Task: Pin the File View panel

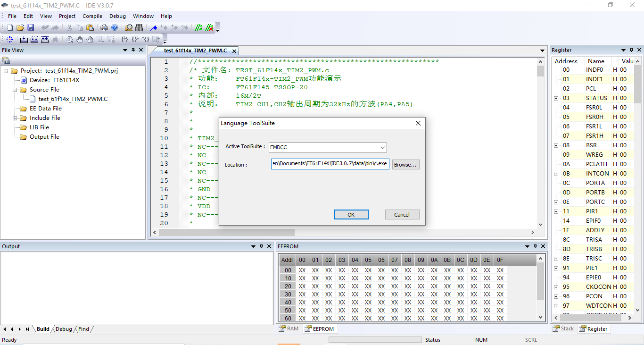Action: point(133,50)
